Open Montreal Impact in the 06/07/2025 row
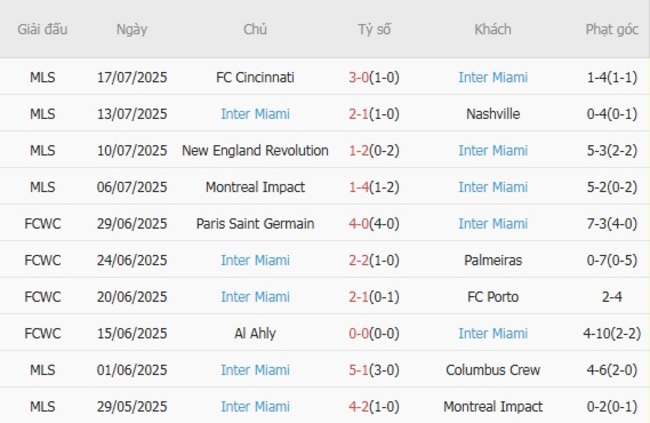 [x=255, y=187]
